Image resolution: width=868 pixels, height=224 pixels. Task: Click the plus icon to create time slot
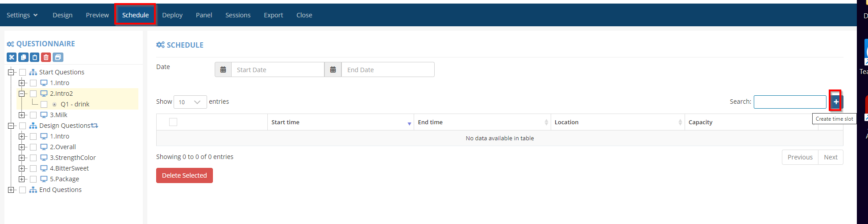pyautogui.click(x=836, y=102)
